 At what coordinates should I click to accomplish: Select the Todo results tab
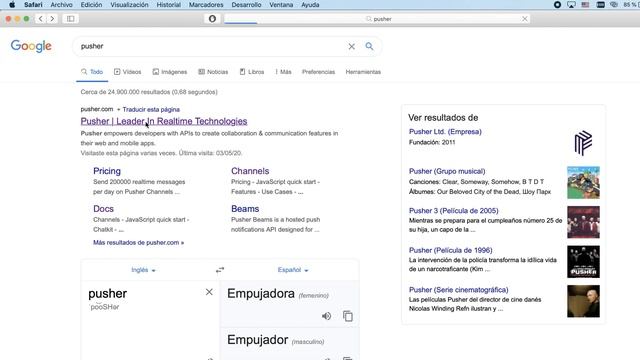(x=92, y=72)
